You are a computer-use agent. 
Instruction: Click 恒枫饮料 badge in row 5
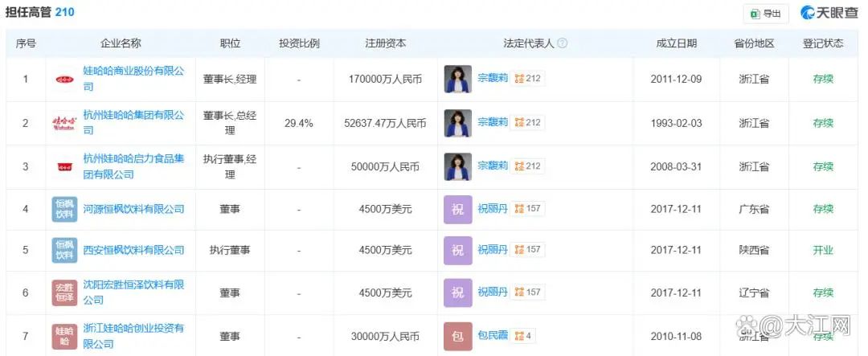pyautogui.click(x=65, y=250)
